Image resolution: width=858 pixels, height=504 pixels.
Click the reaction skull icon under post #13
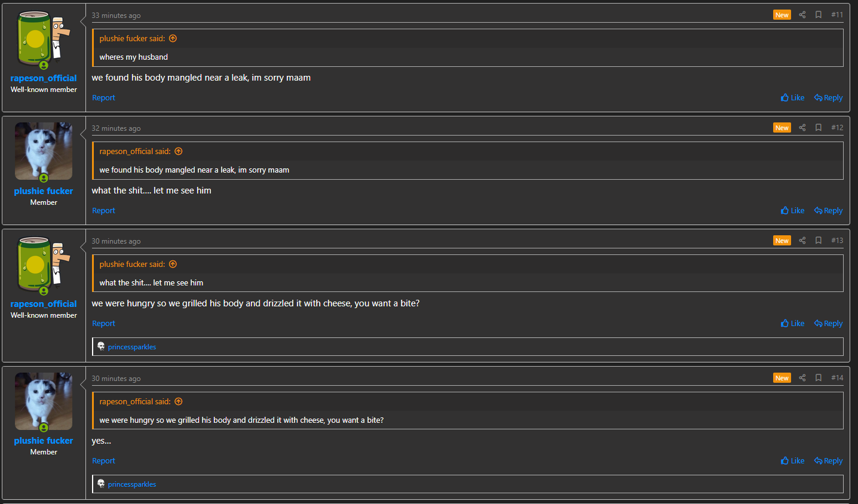[101, 346]
